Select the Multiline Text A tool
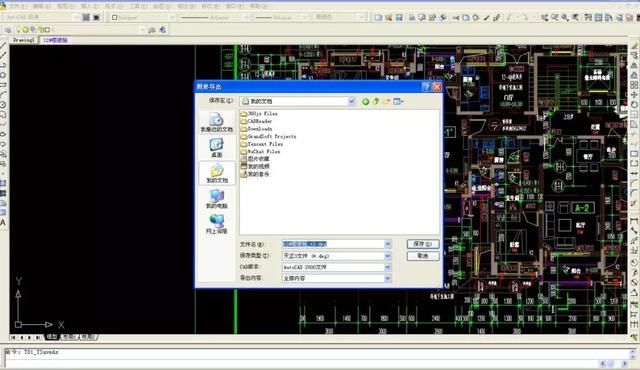 click(x=3, y=223)
